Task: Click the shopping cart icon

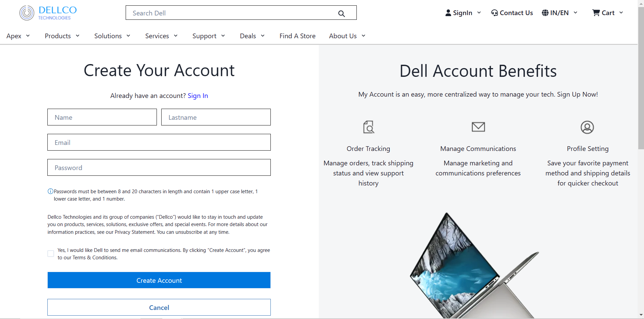Action: click(x=596, y=13)
